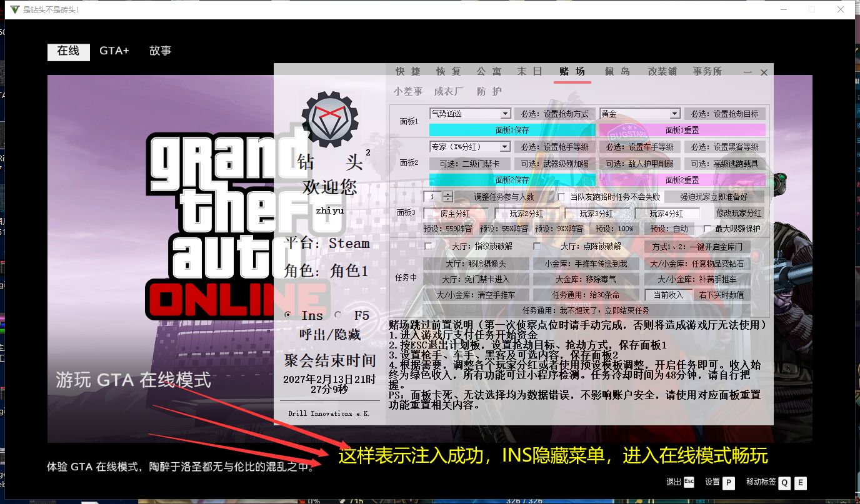Toggle the 最大限额保护 checkbox
Viewport: 860px width, 504px height.
[x=707, y=229]
